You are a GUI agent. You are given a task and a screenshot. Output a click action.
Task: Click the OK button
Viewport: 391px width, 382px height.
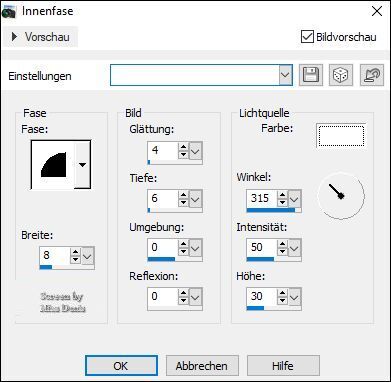click(121, 366)
